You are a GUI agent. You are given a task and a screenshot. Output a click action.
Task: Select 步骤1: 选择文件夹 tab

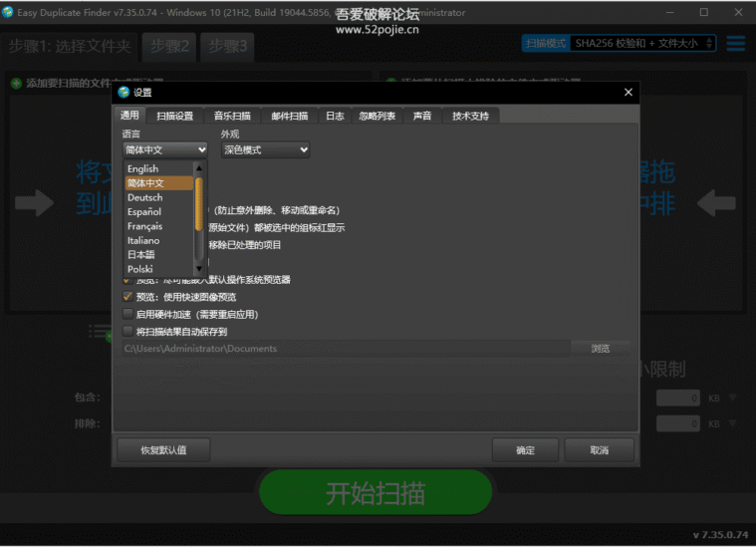tap(70, 46)
